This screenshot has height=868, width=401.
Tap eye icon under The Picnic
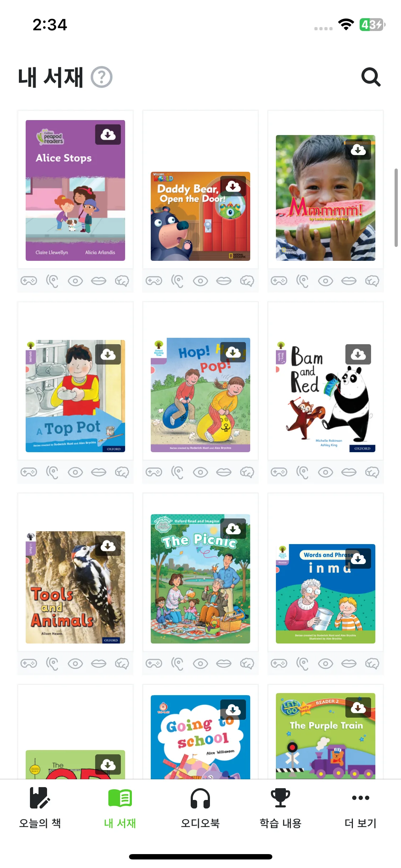[200, 663]
